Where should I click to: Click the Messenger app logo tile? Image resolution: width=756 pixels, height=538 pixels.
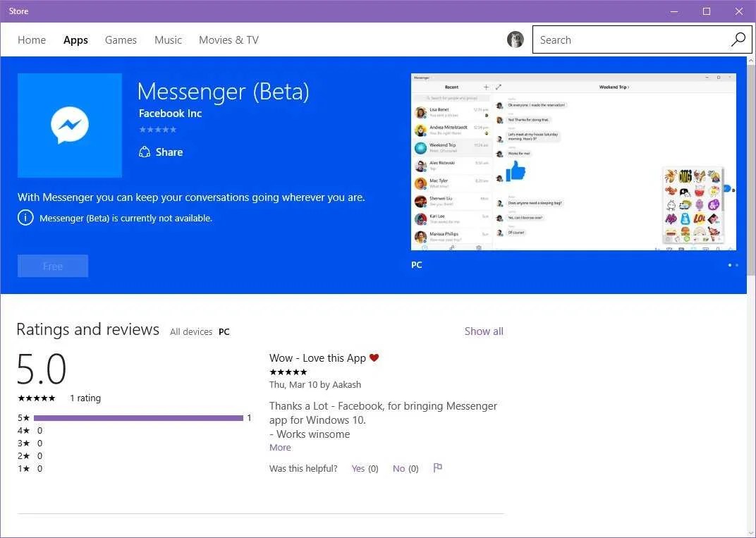[69, 126]
